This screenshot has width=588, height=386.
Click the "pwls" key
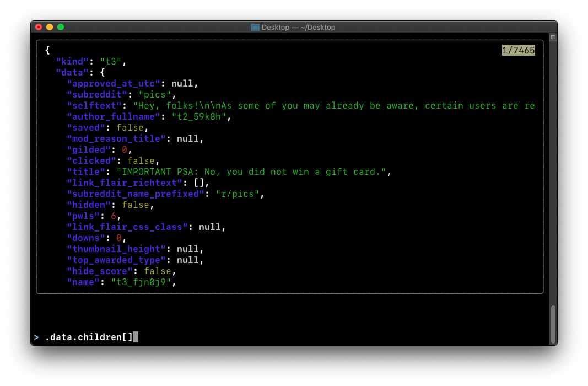click(x=83, y=216)
